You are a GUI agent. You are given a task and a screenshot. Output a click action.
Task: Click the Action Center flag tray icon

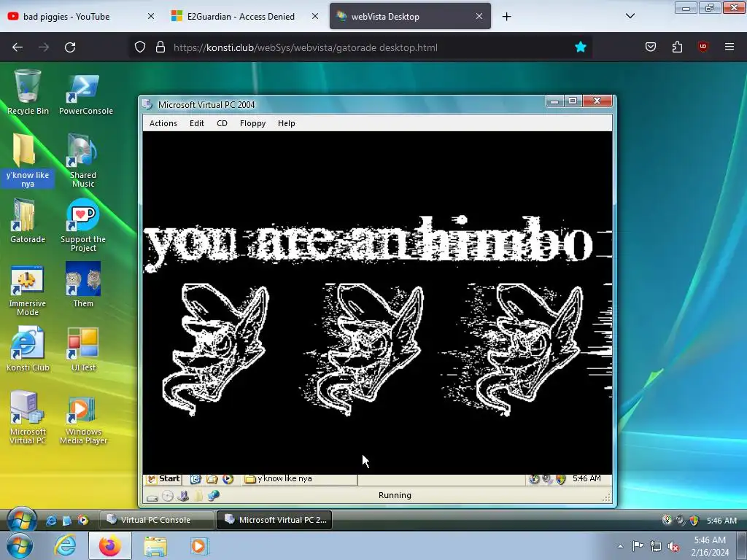[x=638, y=546]
